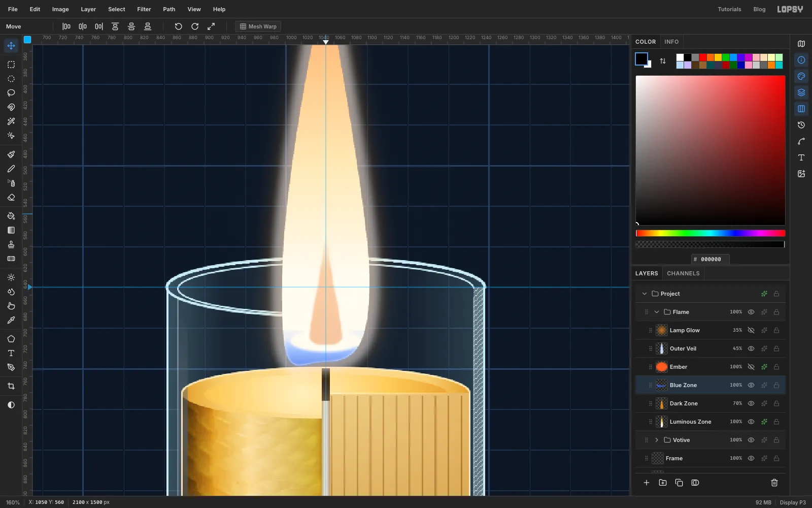
Task: Hide the Outer Veil layer
Action: [751, 348]
